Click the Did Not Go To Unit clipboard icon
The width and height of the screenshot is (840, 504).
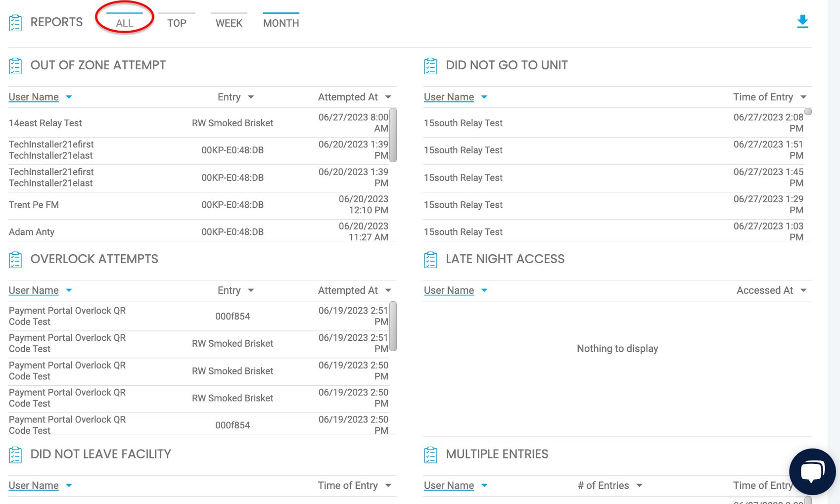coord(430,65)
